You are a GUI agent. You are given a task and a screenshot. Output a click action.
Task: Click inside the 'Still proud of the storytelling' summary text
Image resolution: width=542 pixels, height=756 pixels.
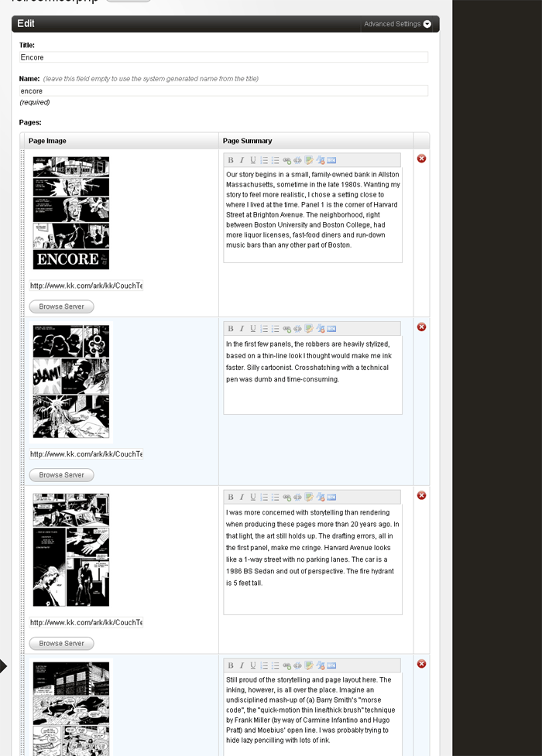pyautogui.click(x=313, y=714)
